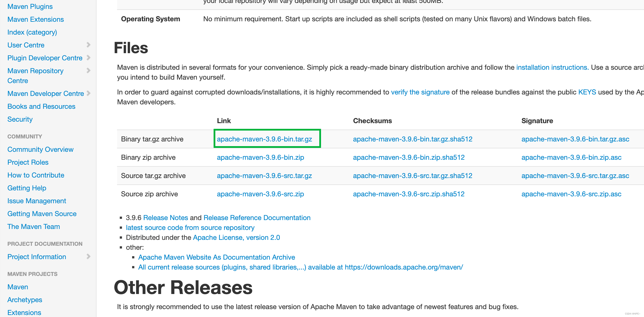This screenshot has height=317, width=644.
Task: Open apache-maven-3.9.6-bin.zip.asc signature
Action: 571,157
